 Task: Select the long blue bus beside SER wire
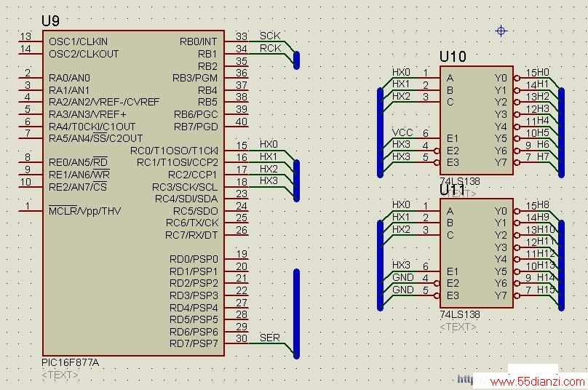point(296,314)
